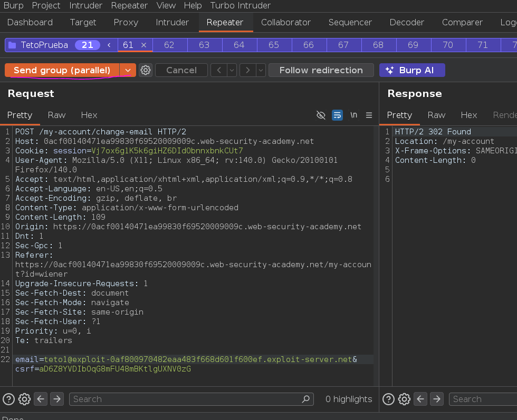This screenshot has width=517, height=420.
Task: Click the HTTP/2 302 Found response line
Action: pos(433,132)
